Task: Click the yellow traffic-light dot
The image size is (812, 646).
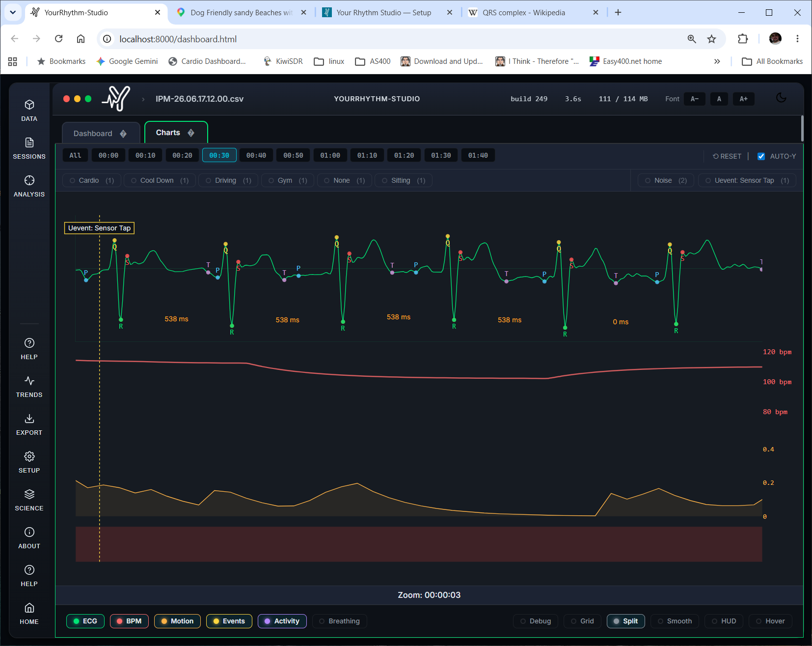Action: pos(77,99)
